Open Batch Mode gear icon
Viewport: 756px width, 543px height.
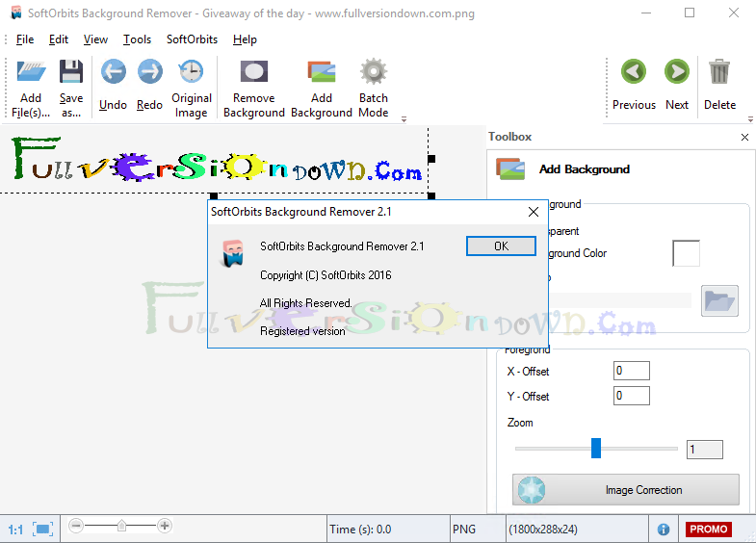pyautogui.click(x=374, y=72)
